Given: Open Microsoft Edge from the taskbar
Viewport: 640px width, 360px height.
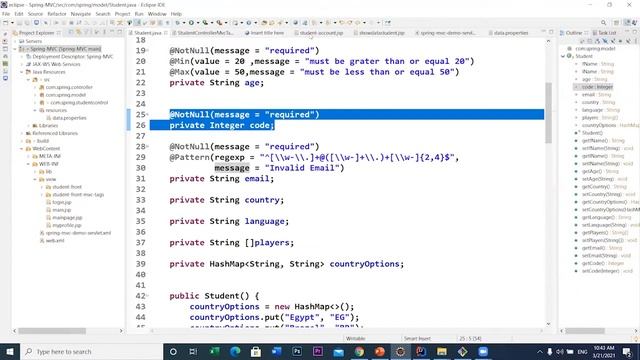Looking at the screenshot, I should [x=235, y=351].
